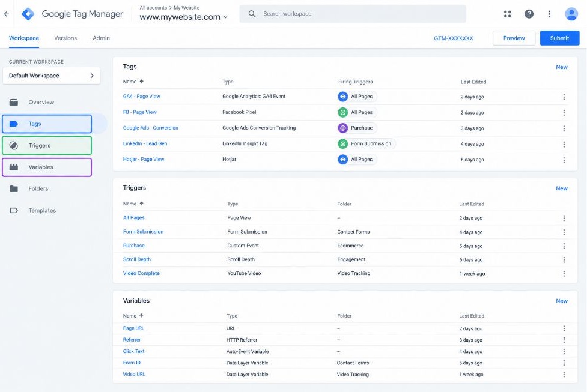587x392 pixels.
Task: Open more options for the Form Submission trigger
Action: 564,232
